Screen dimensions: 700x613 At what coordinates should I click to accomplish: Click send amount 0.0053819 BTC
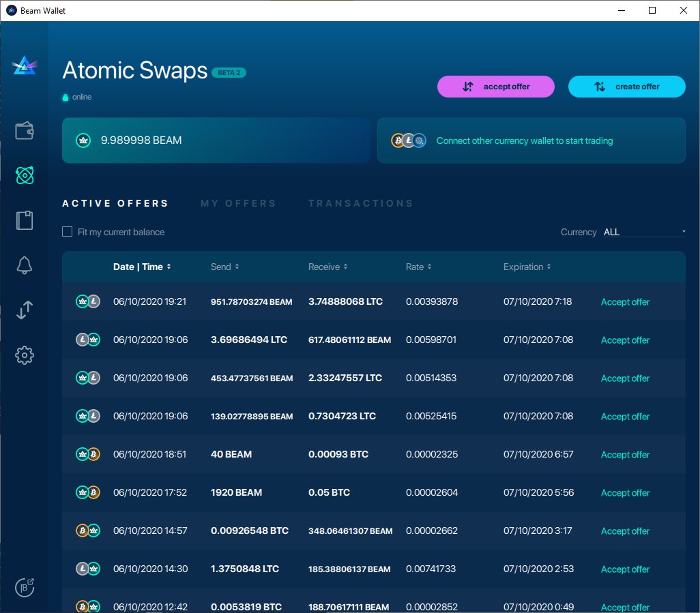(x=246, y=607)
